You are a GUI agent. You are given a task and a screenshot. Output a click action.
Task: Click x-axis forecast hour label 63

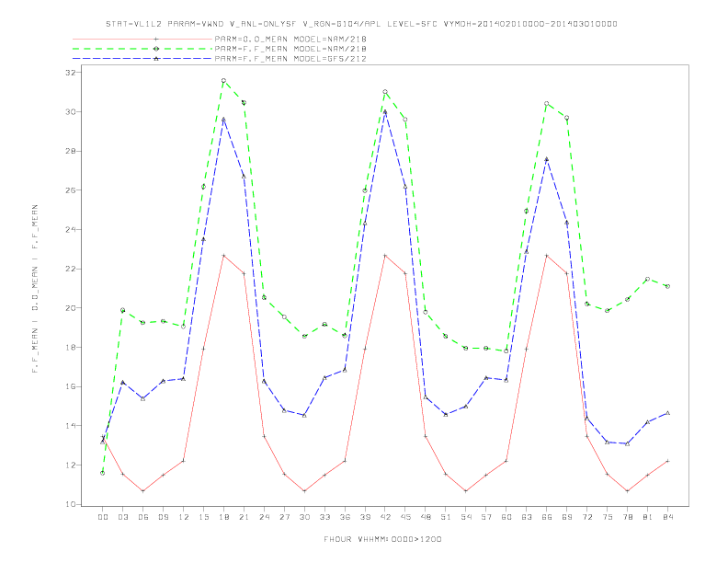tap(527, 517)
